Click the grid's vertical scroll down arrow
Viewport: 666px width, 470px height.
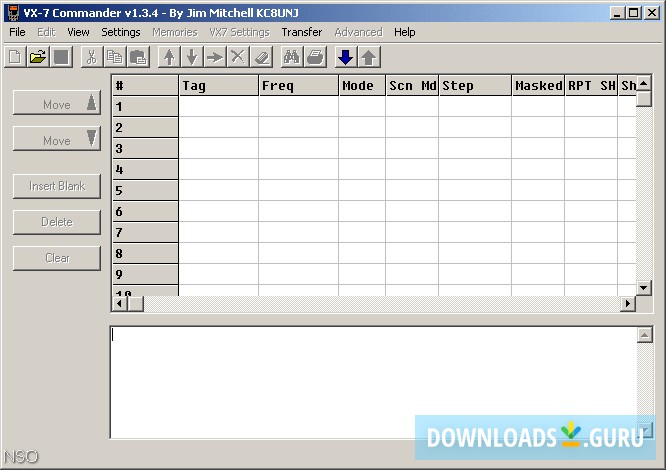coord(644,288)
